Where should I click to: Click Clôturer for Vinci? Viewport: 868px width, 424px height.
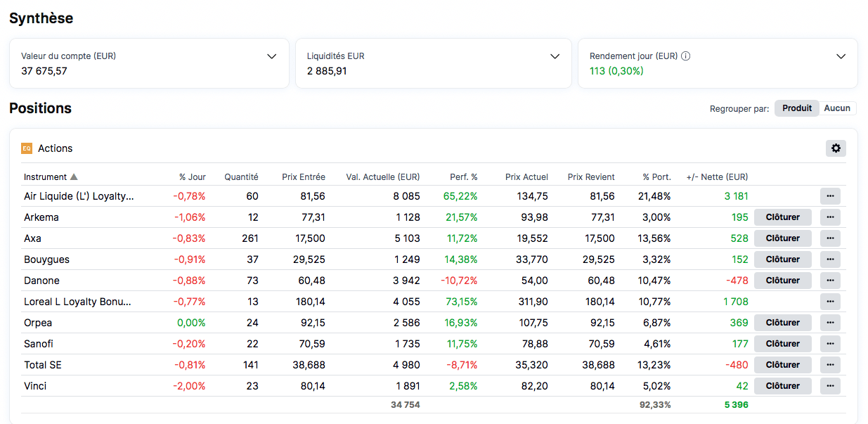pyautogui.click(x=783, y=386)
